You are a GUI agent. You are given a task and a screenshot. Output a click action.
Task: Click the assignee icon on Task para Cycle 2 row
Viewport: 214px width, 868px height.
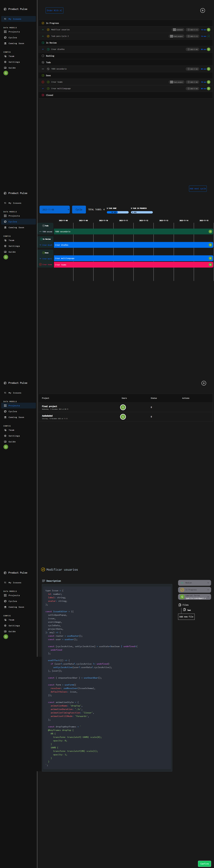pyautogui.click(x=209, y=36)
